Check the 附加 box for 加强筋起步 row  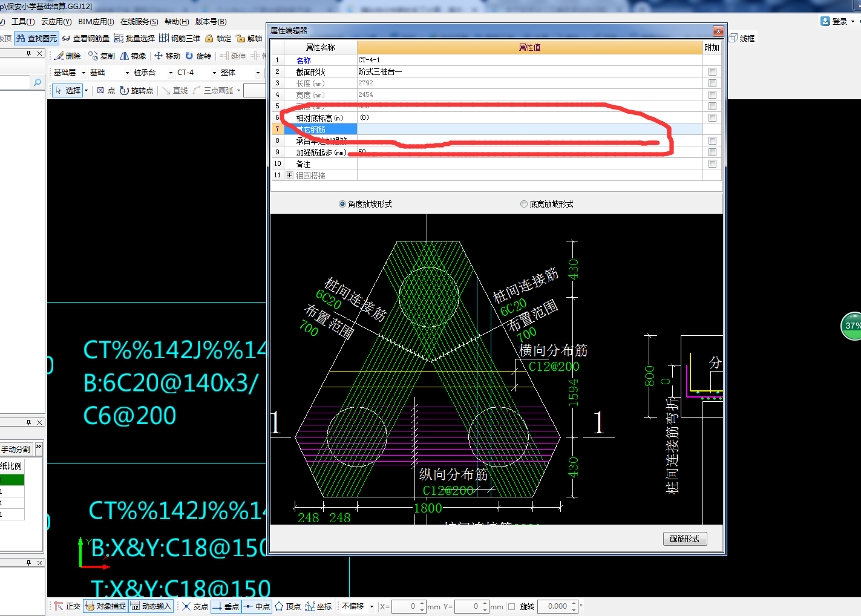(712, 152)
